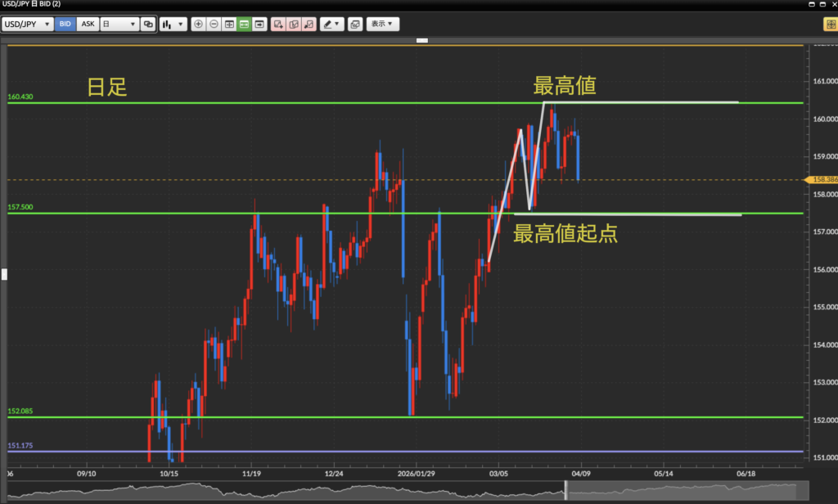
Task: Open the candlestick chart type dropdown
Action: [173, 25]
